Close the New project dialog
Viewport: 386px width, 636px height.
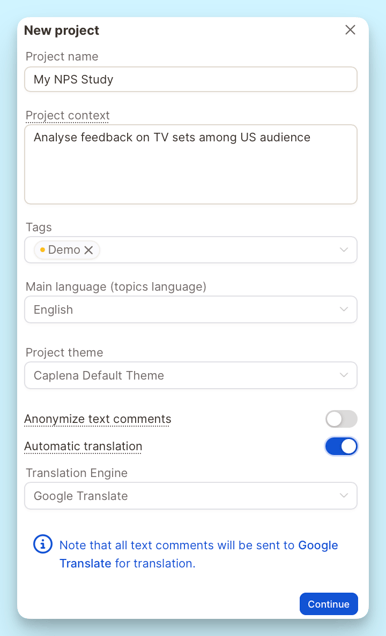[350, 30]
